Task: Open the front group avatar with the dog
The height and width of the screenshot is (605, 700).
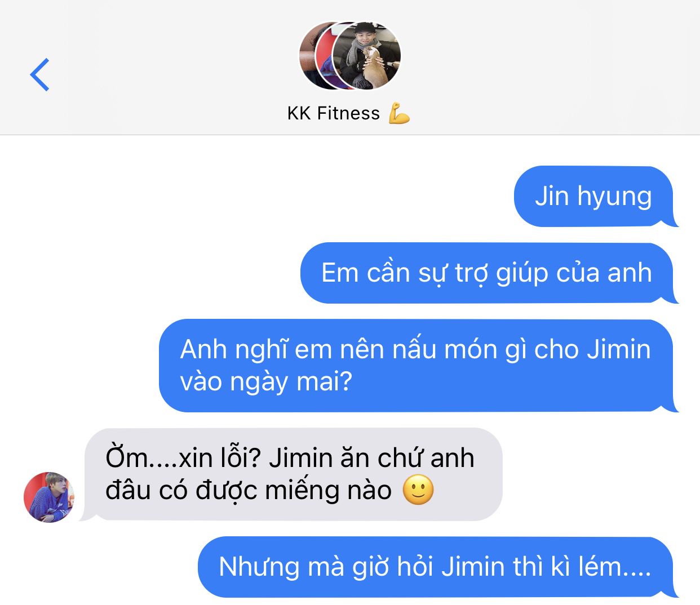Action: (x=367, y=56)
